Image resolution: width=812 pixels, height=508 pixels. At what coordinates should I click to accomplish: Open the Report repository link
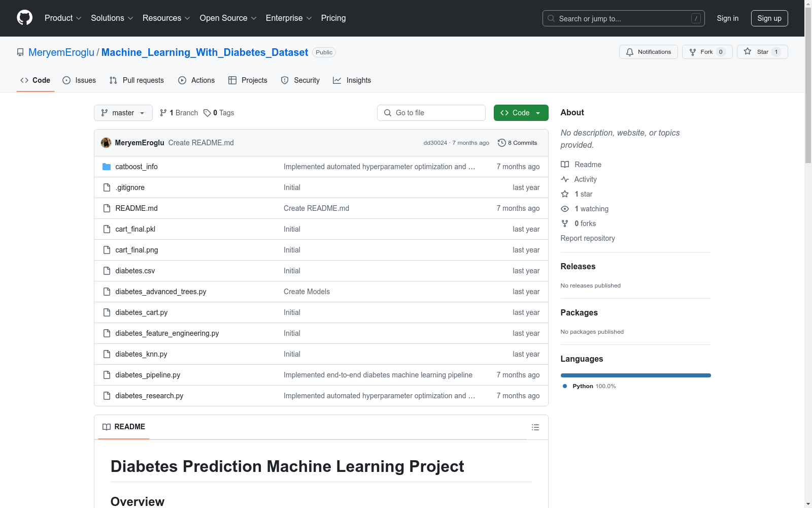[588, 238]
